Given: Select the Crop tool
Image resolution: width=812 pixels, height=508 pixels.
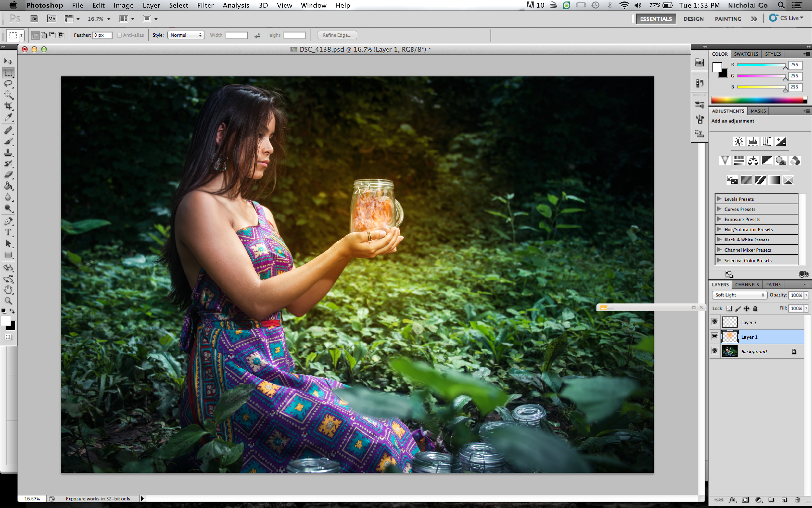Looking at the screenshot, I should (x=8, y=106).
